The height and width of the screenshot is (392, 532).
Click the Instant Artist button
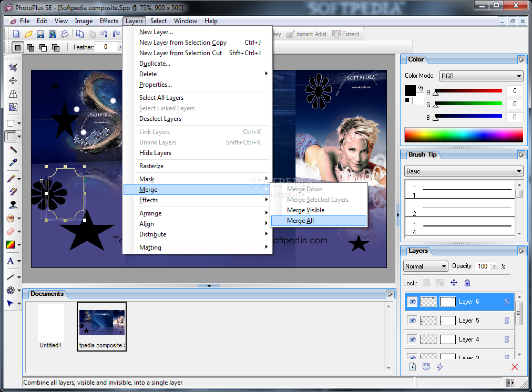coord(306,34)
